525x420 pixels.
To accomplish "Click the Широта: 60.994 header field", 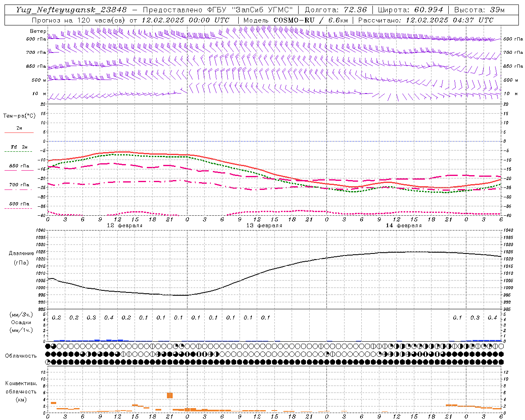I will 411,10.
